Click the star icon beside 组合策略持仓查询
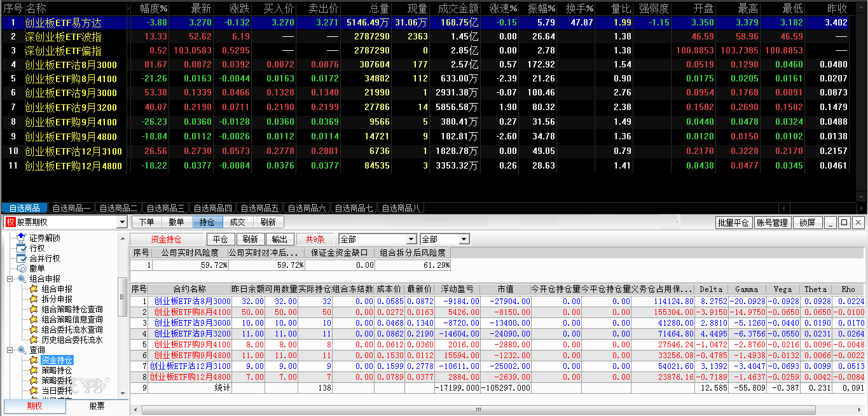Screen dimensions: 868x416 [x=34, y=309]
